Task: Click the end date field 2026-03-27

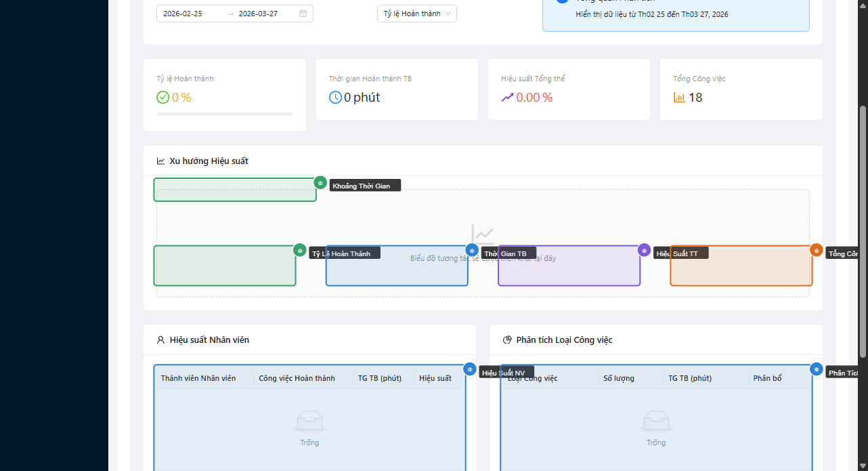Action: pos(258,14)
